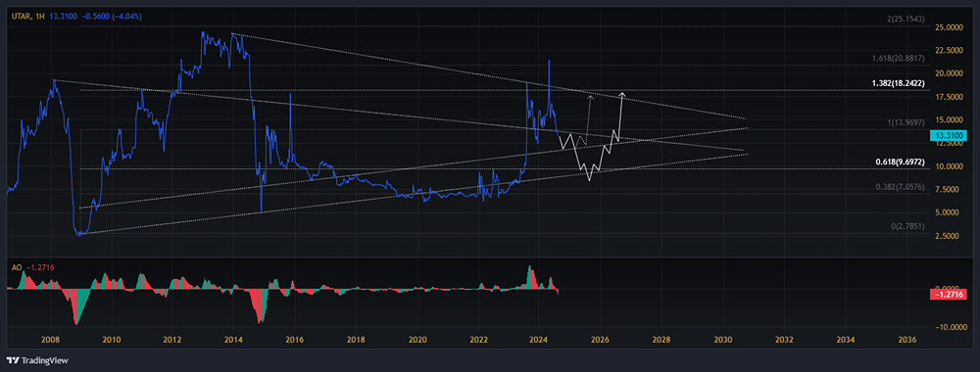The width and height of the screenshot is (980, 372).
Task: Click the AO indicator label
Action: point(17,267)
